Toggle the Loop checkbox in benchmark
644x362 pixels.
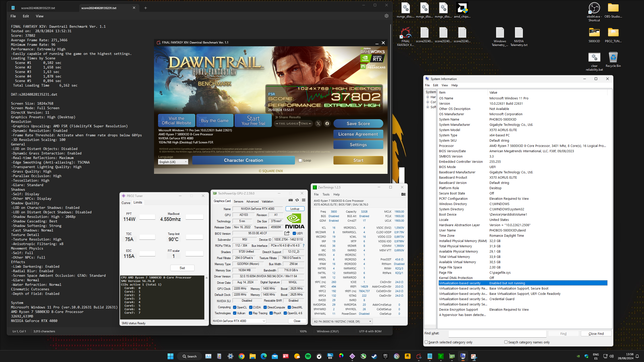[x=300, y=160]
